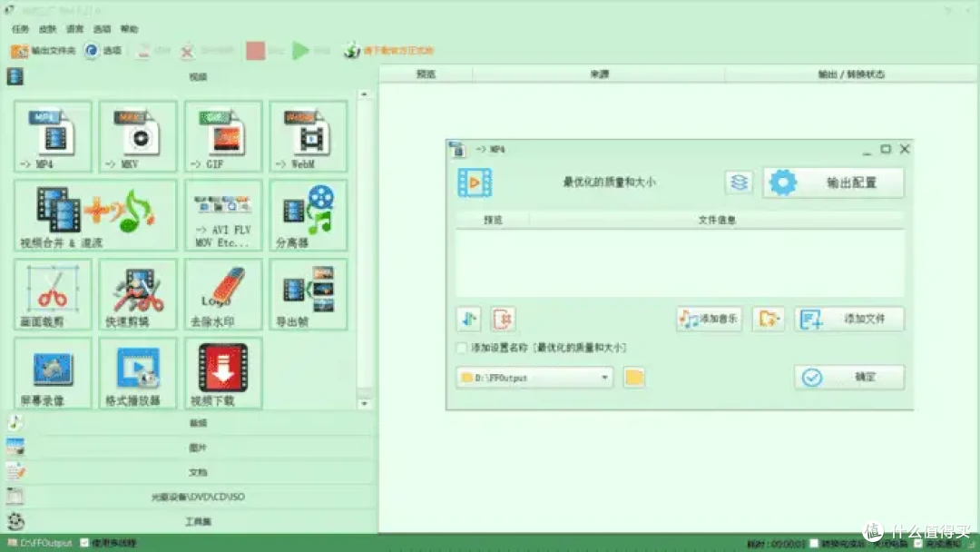Open the 任务 menu
The image size is (980, 552).
click(21, 29)
